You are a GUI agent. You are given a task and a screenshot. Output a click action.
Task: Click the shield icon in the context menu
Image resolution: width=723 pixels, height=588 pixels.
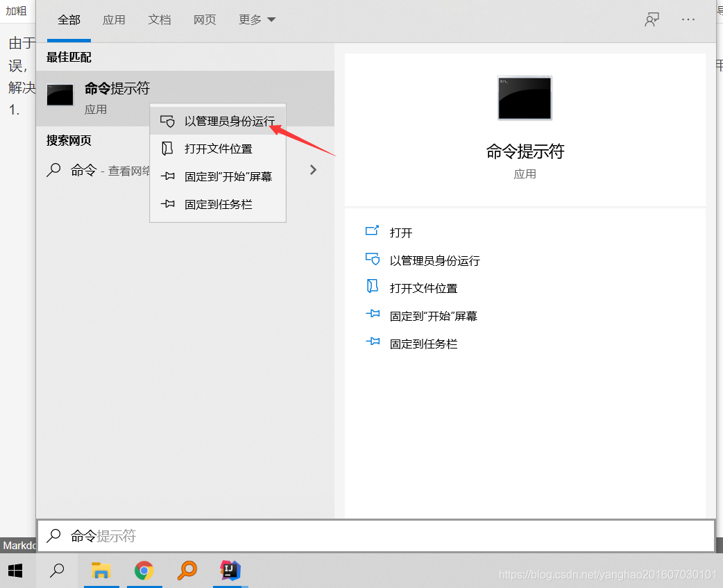click(x=167, y=121)
